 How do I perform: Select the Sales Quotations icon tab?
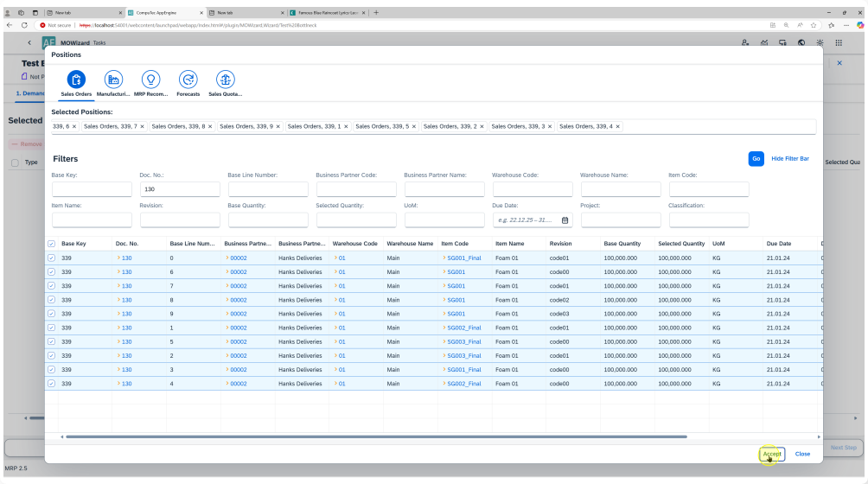point(225,80)
